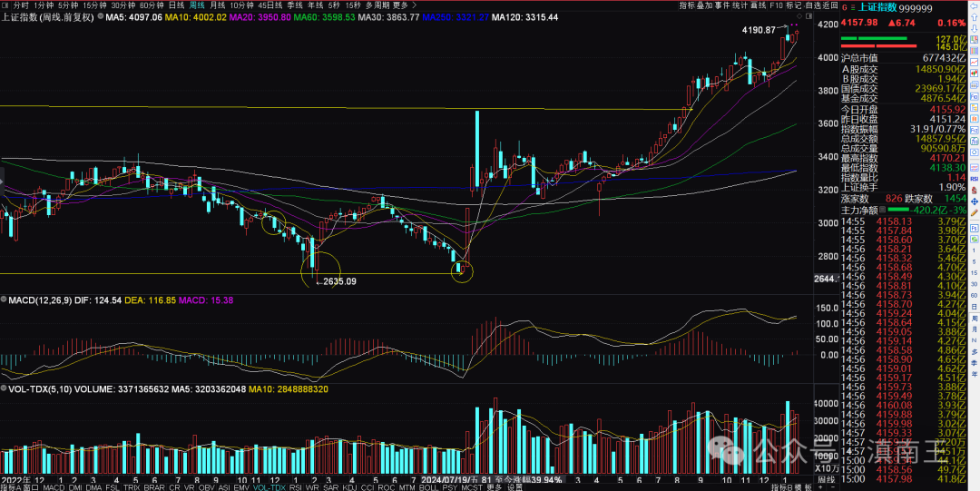The image size is (980, 491).
Task: Click the 月 period shortcut in right sidebar
Action: click(x=975, y=329)
